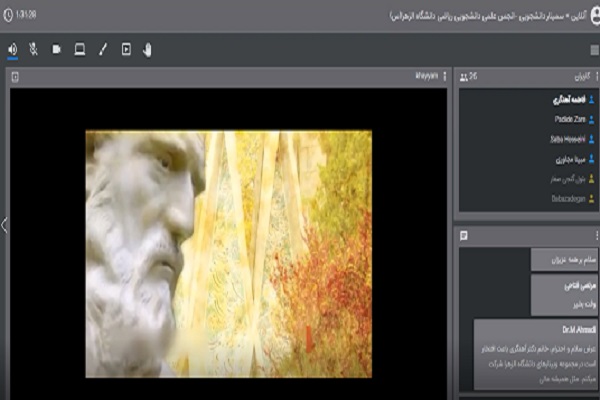This screenshot has width=600, height=400.
Task: Open the profile avatar in top-right corner
Action: tap(595, 16)
